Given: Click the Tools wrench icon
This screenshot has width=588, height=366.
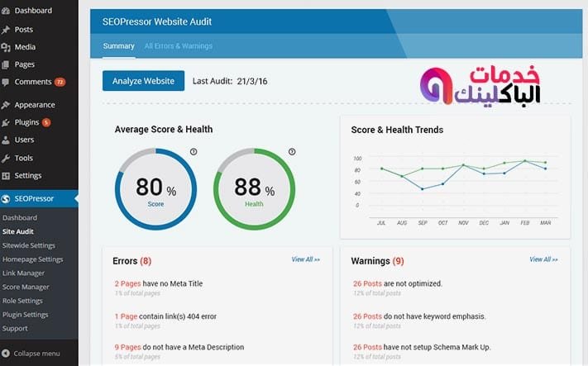Looking at the screenshot, I should pyautogui.click(x=7, y=158).
